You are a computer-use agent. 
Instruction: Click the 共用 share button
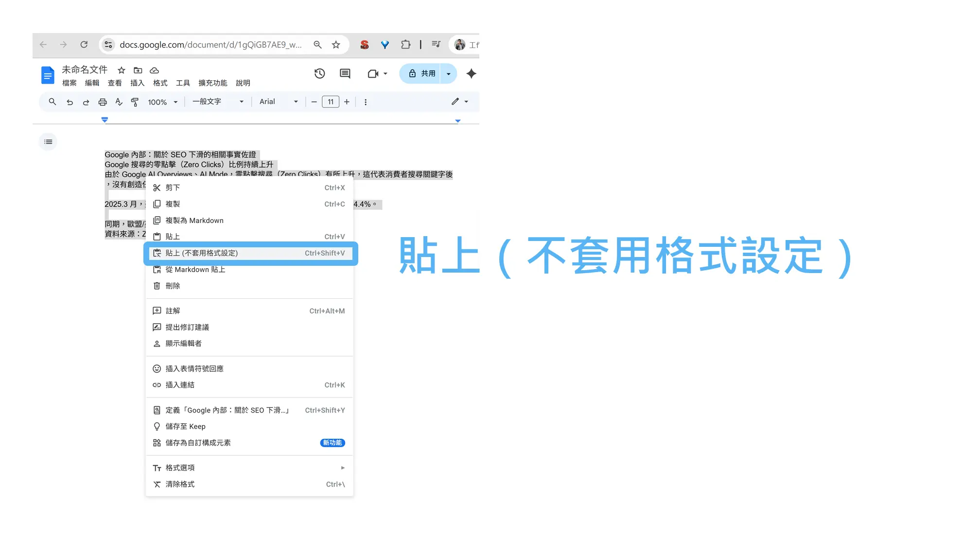point(421,73)
